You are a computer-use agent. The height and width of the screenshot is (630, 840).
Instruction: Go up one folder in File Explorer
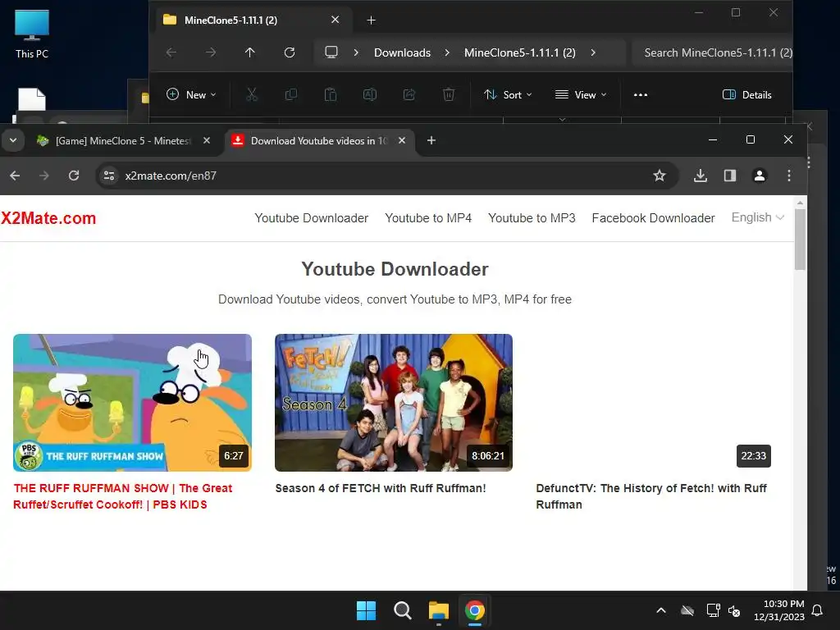pos(249,52)
